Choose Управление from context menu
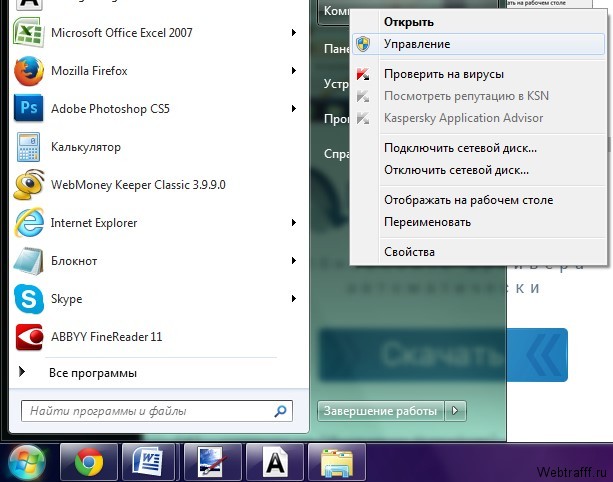This screenshot has width=613, height=482. [x=478, y=44]
